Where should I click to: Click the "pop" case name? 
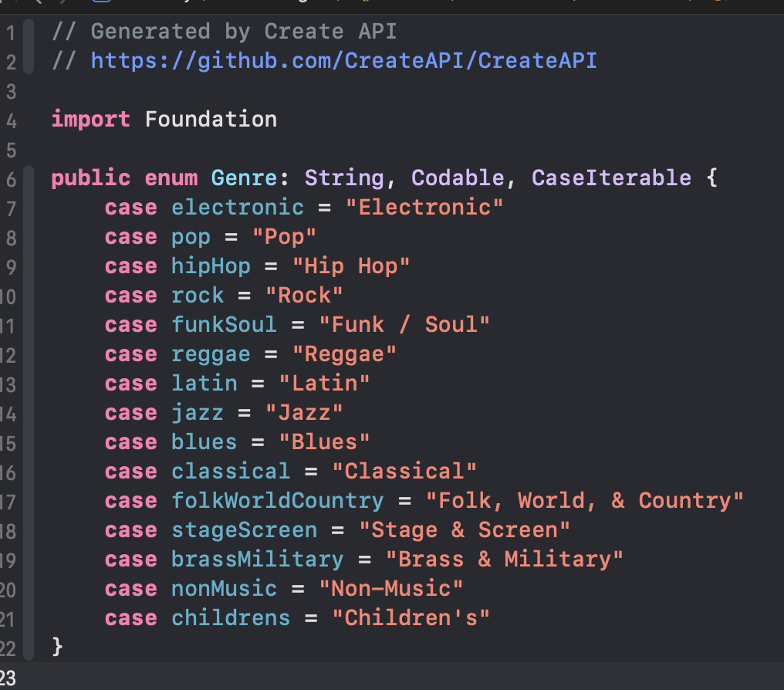[x=191, y=238]
